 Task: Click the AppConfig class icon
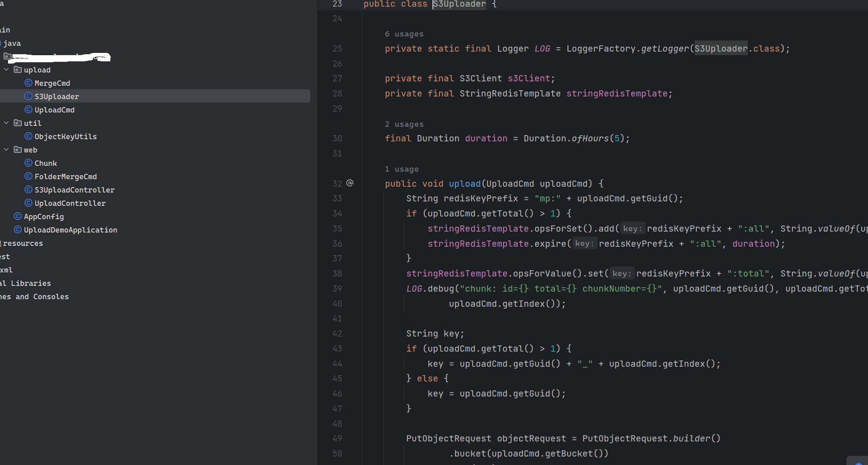coord(18,216)
